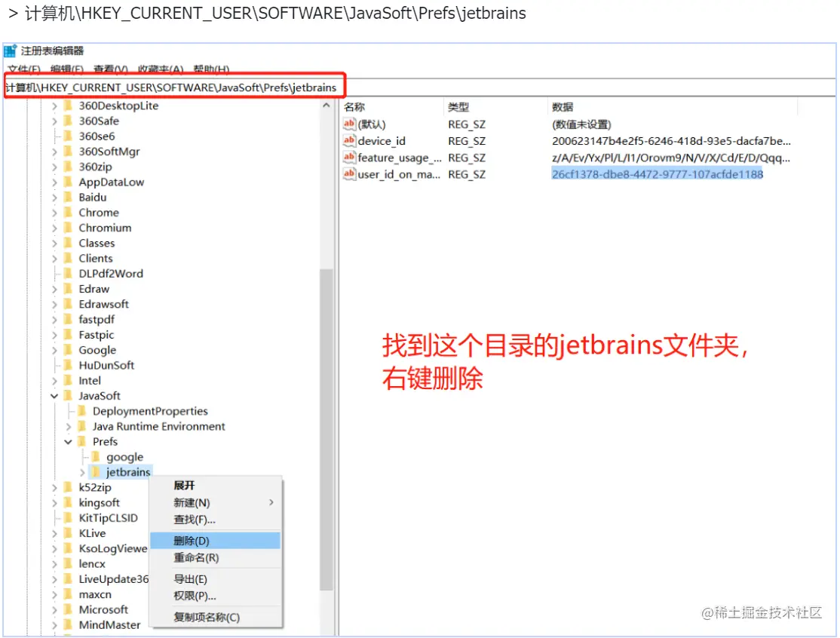This screenshot has height=638, width=840.
Task: Select the fastpdf tree item
Action: [x=97, y=319]
